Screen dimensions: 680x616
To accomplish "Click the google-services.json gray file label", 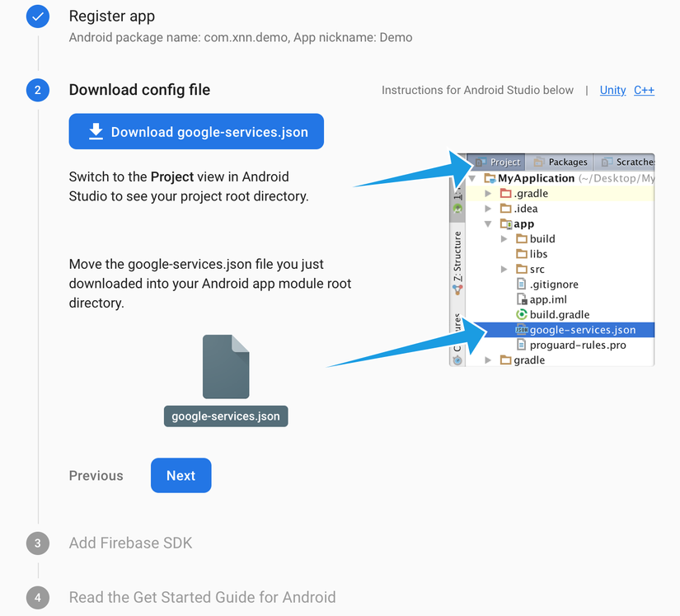I will pyautogui.click(x=226, y=416).
